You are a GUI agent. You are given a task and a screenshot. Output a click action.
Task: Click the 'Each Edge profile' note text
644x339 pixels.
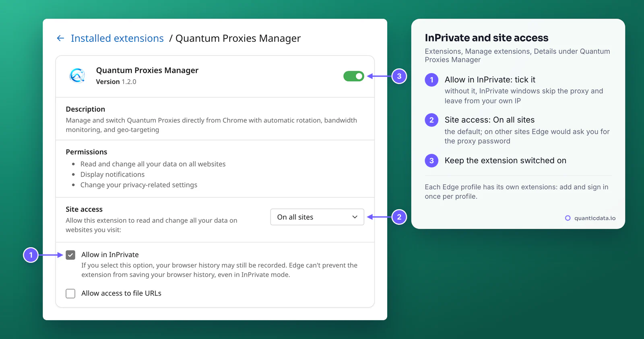[517, 192]
